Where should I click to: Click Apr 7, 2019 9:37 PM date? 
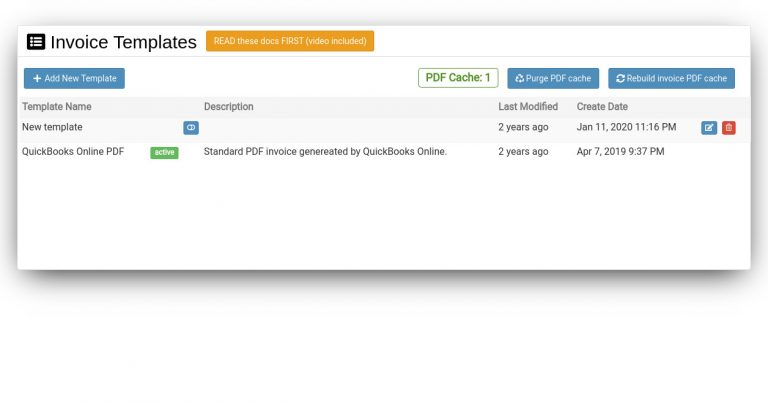point(621,152)
